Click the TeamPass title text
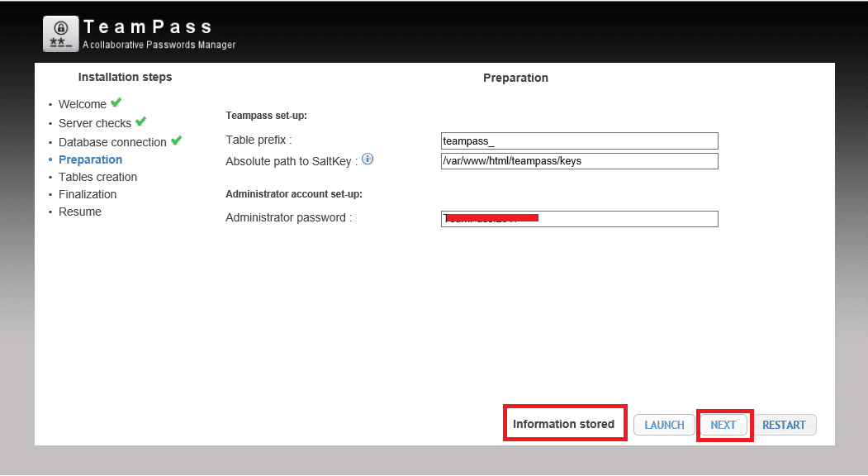 point(148,26)
